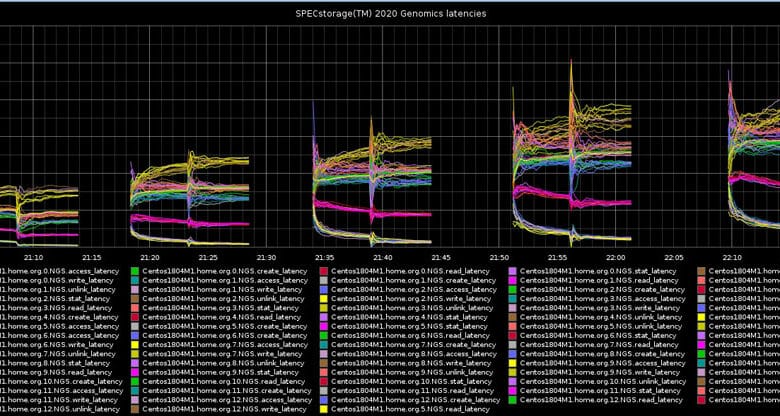Click the 21:55 time axis label
Viewport: 780px width, 416px height.
coord(558,257)
